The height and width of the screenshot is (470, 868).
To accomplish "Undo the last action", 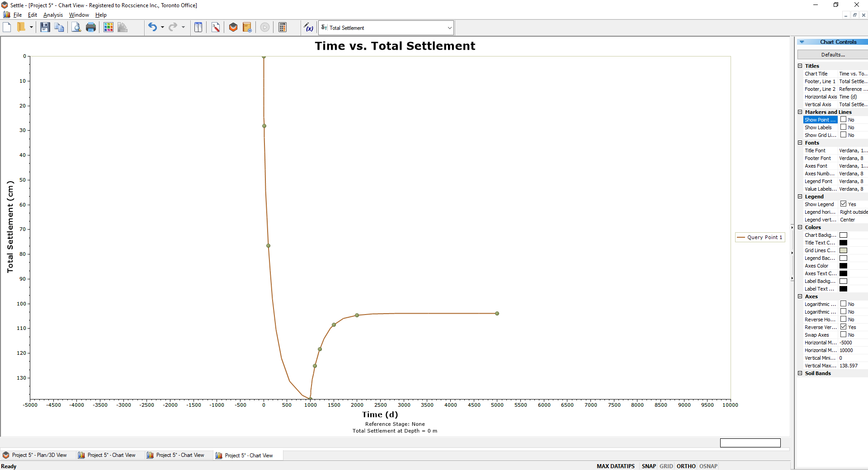I will [x=152, y=27].
